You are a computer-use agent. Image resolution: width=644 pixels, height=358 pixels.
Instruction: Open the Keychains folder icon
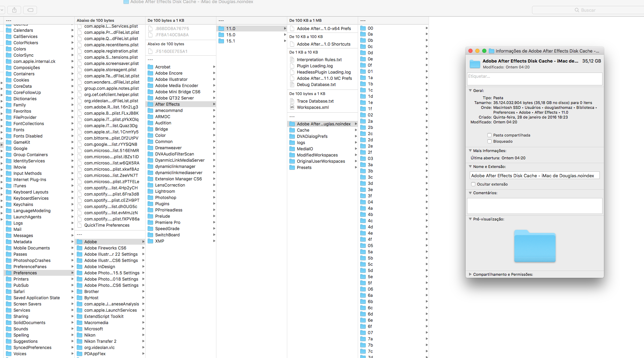pos(9,205)
